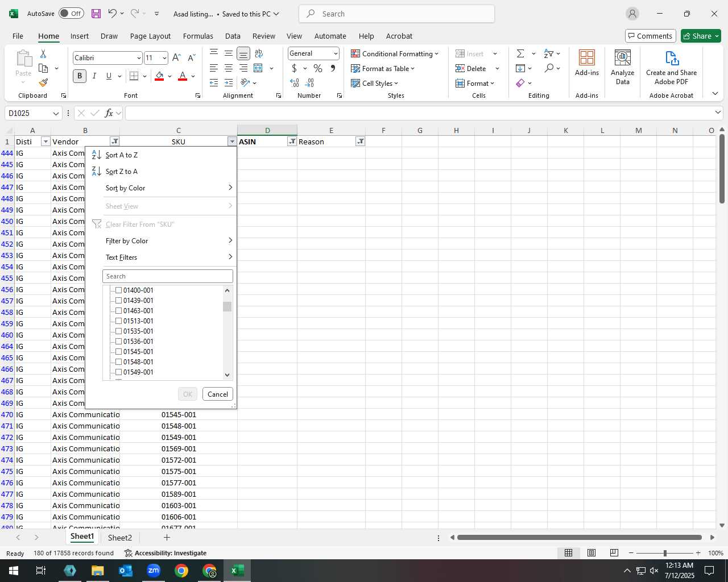This screenshot has height=582, width=728.
Task: Toggle the AutoSave switch
Action: 71,14
